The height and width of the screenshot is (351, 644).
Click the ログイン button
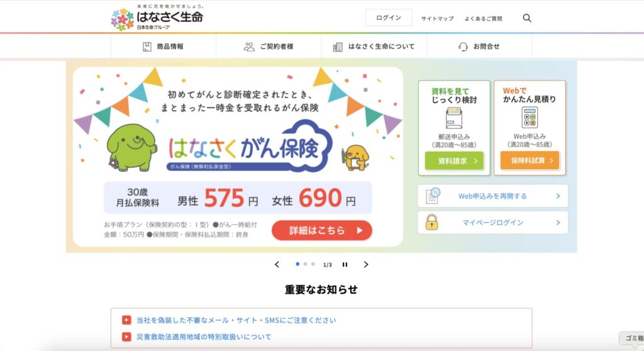coord(389,18)
